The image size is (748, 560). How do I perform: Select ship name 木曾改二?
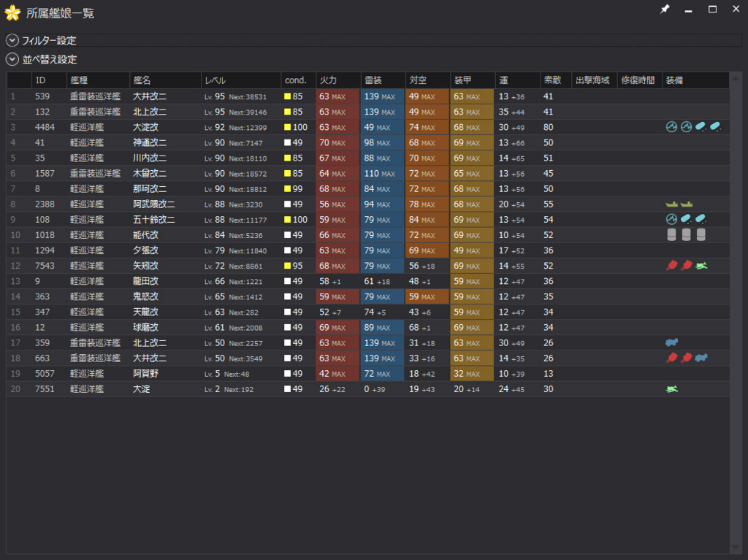(x=150, y=173)
